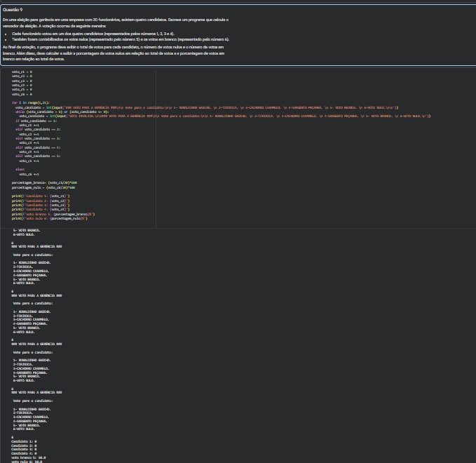Viewport: 476px width, 463px height.
Task: Click the 'voto branco 5: 50.0' output line
Action: coord(29,457)
